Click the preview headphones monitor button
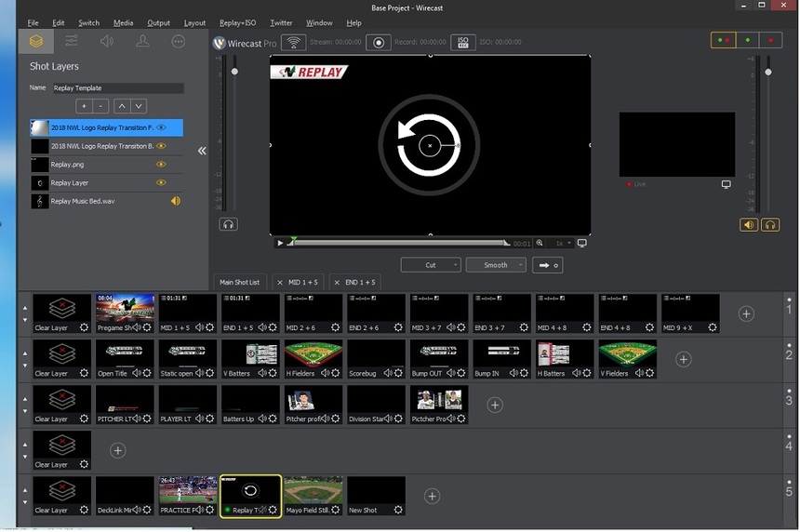The height and width of the screenshot is (532, 800). click(x=228, y=224)
